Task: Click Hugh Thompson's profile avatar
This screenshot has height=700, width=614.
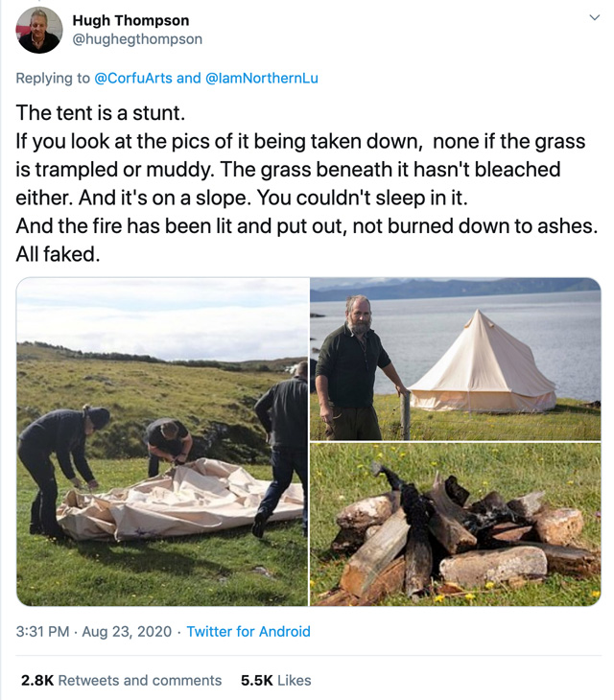Action: point(39,30)
